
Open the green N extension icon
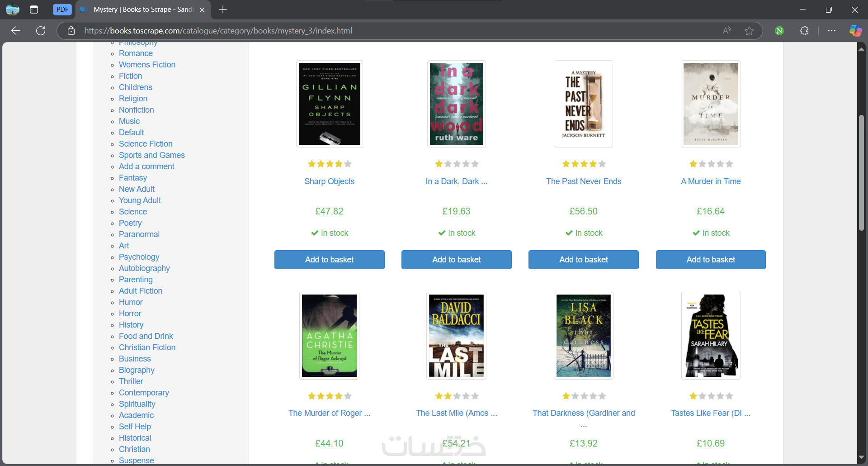(x=779, y=31)
